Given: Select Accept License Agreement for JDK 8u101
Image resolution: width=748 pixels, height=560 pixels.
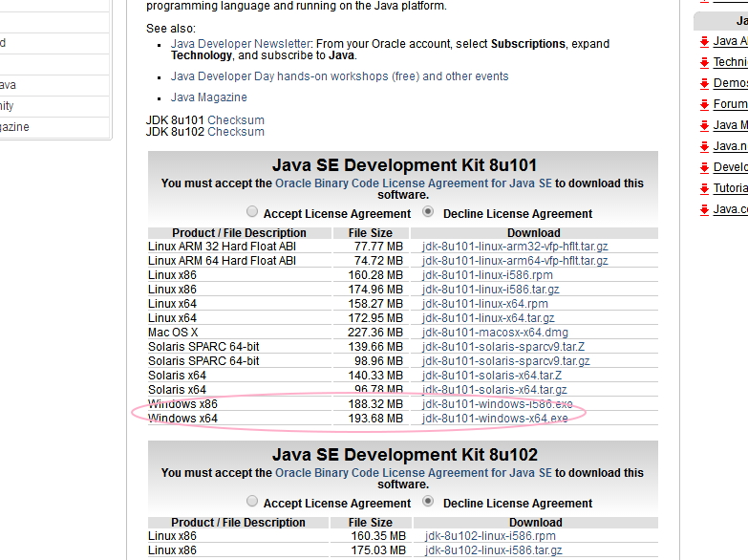Looking at the screenshot, I should pyautogui.click(x=252, y=211).
